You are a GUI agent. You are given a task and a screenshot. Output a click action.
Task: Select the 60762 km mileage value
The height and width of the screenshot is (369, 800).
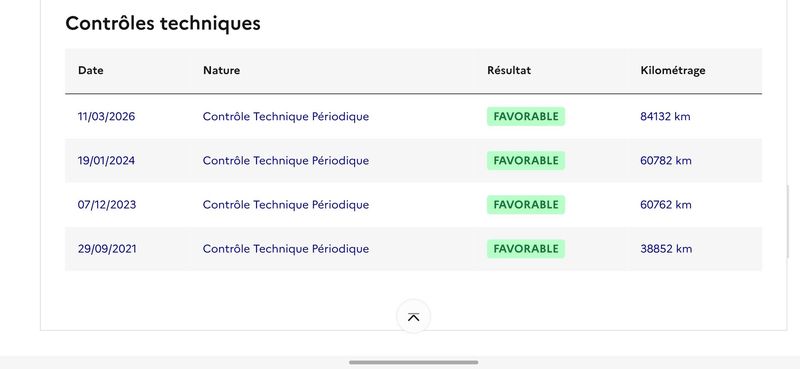pyautogui.click(x=666, y=205)
